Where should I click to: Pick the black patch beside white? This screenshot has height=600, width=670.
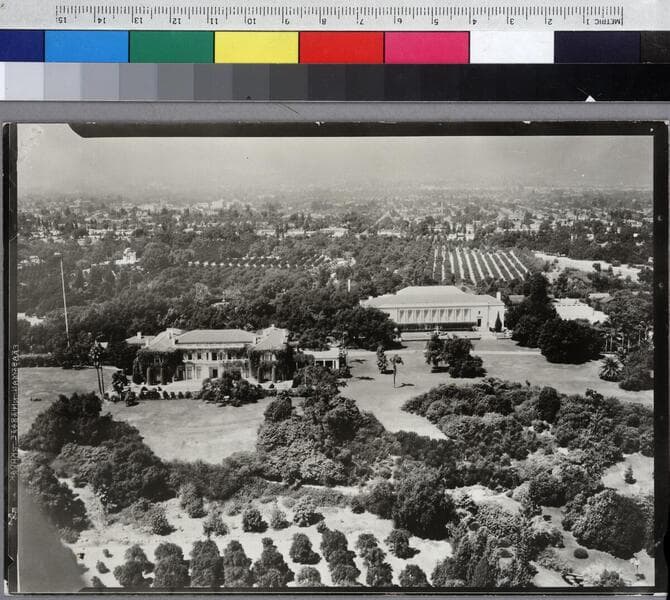[x=597, y=47]
